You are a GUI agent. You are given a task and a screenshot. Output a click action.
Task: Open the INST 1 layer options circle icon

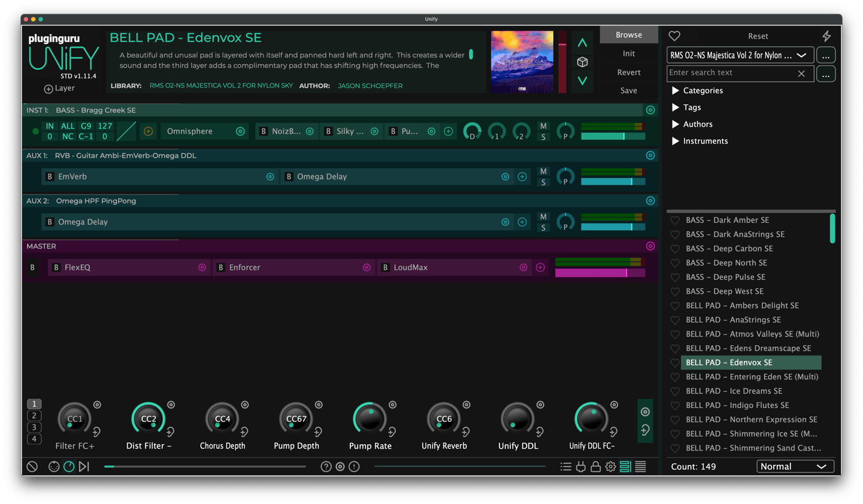point(650,110)
